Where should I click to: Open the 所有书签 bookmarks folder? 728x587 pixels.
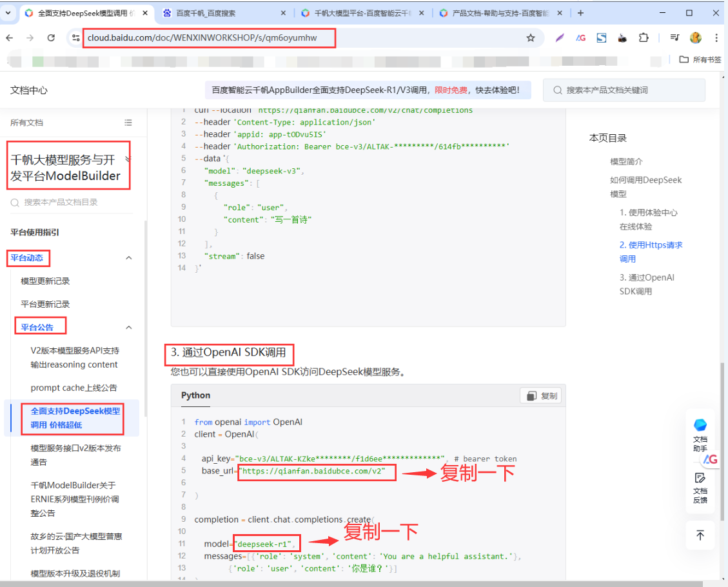point(700,59)
